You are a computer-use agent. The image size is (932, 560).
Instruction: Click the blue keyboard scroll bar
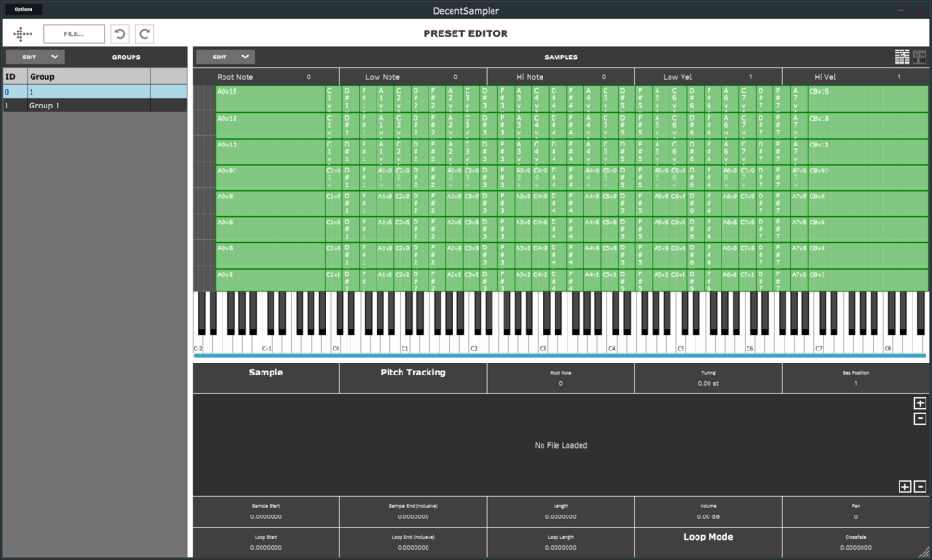tap(560, 356)
